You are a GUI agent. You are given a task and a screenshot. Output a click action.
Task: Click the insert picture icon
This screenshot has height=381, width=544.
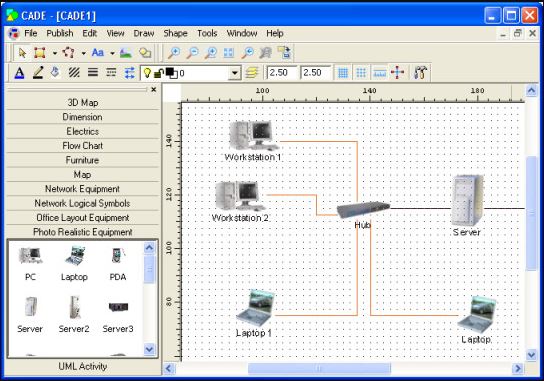pyautogui.click(x=126, y=53)
